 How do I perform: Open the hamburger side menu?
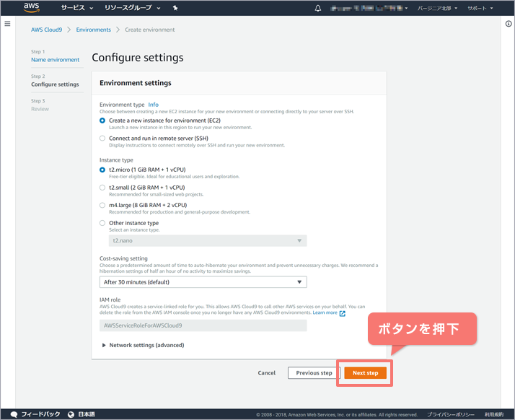pos(7,24)
